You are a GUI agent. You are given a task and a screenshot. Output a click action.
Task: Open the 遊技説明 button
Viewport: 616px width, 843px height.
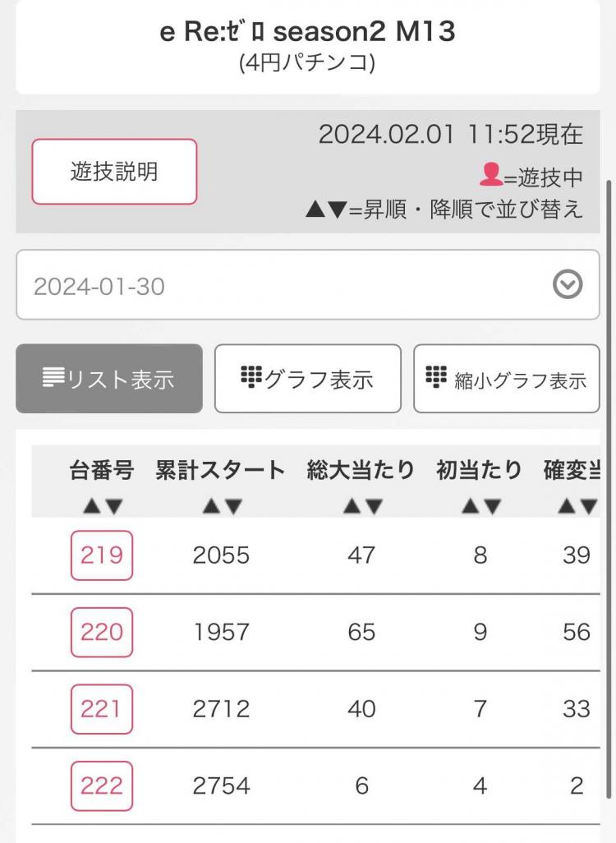[x=114, y=172]
